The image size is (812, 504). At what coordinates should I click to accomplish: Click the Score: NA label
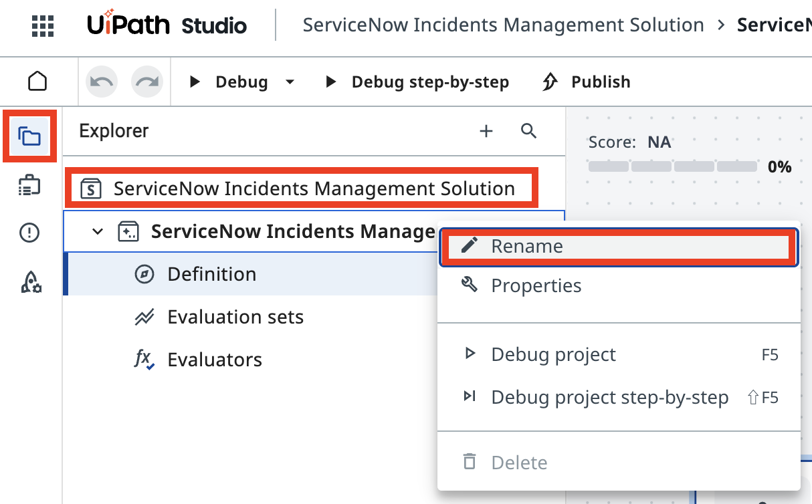click(629, 142)
